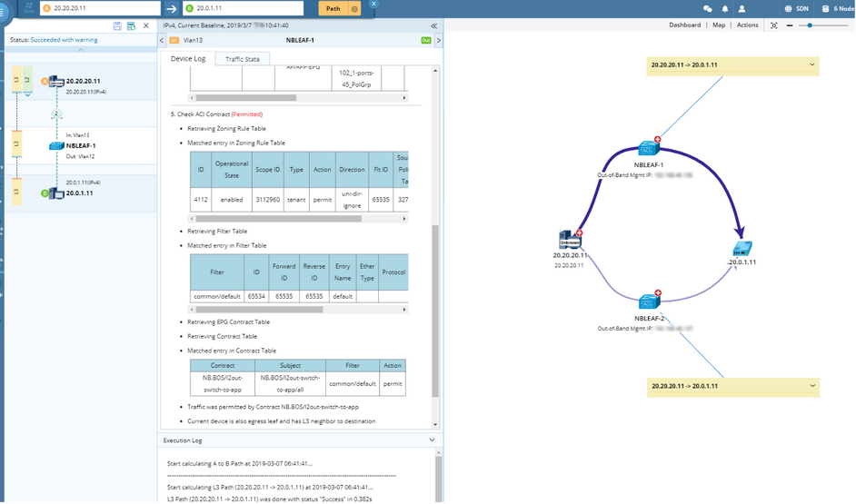Click the arrow between A and B
856x504 pixels.
(172, 9)
